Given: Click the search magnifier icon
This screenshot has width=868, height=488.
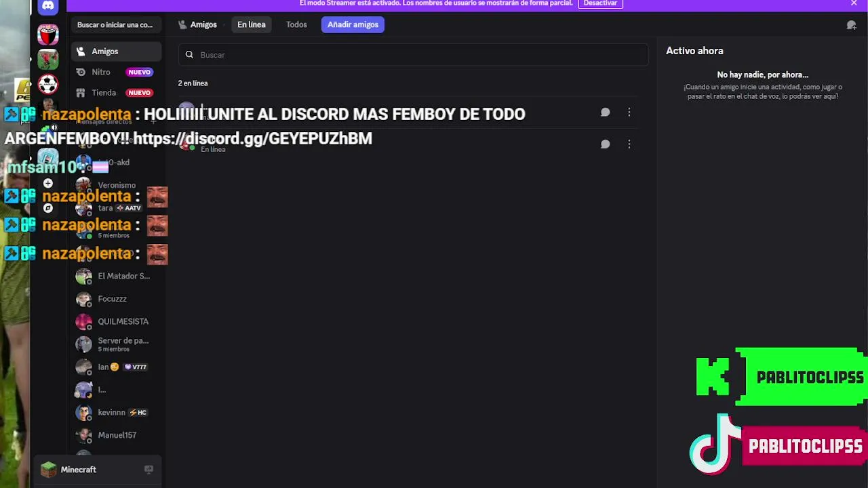Looking at the screenshot, I should pyautogui.click(x=190, y=55).
